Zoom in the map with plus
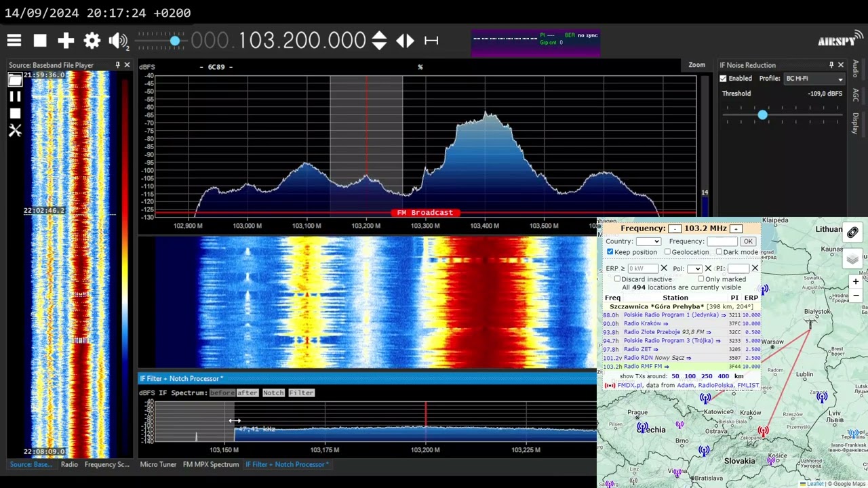868x488 pixels. (856, 281)
